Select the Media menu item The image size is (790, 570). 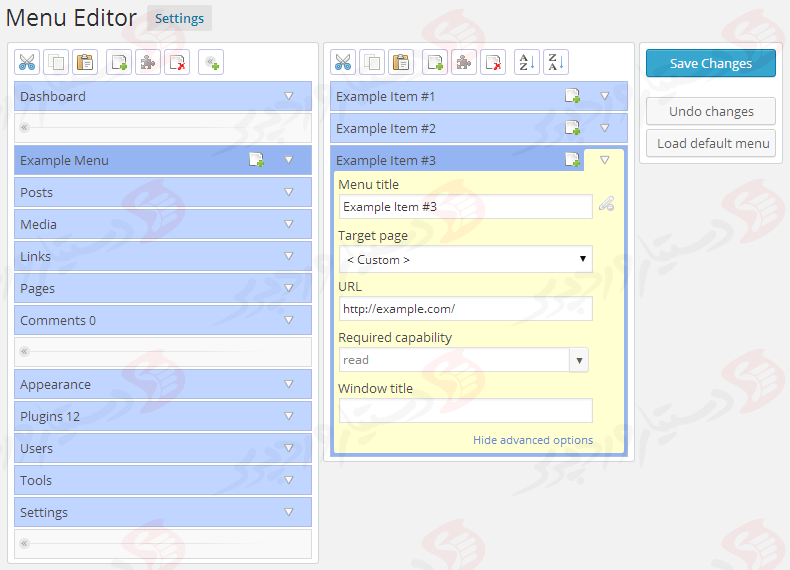tap(163, 224)
